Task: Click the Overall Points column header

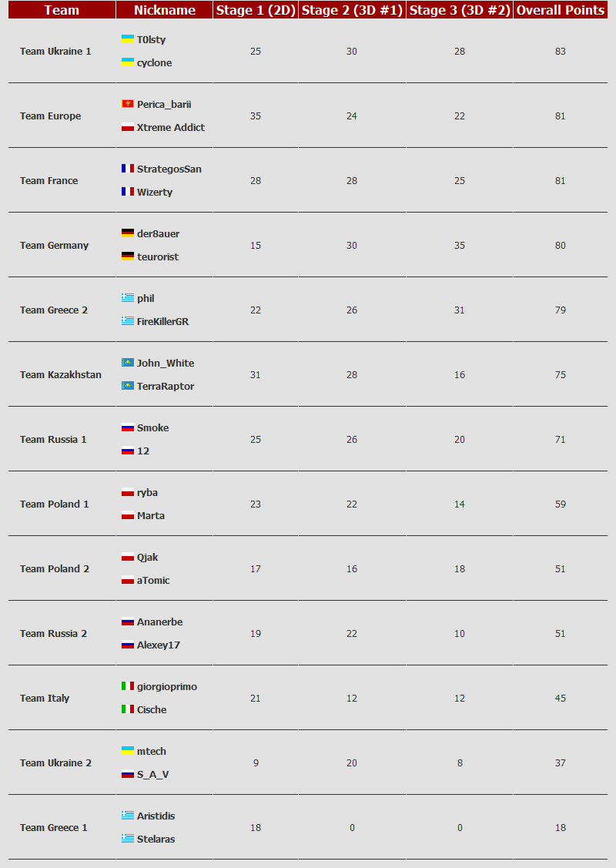Action: [561, 10]
